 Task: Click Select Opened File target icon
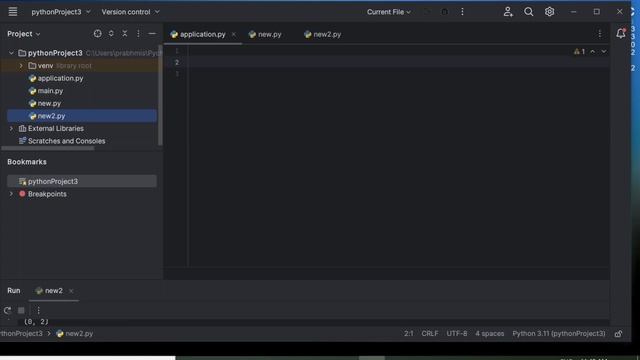pos(98,33)
